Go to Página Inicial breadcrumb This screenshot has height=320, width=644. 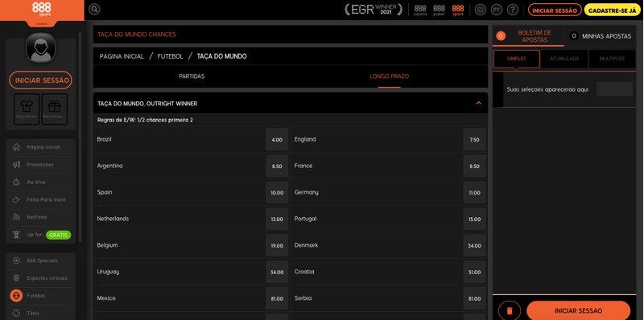point(122,56)
